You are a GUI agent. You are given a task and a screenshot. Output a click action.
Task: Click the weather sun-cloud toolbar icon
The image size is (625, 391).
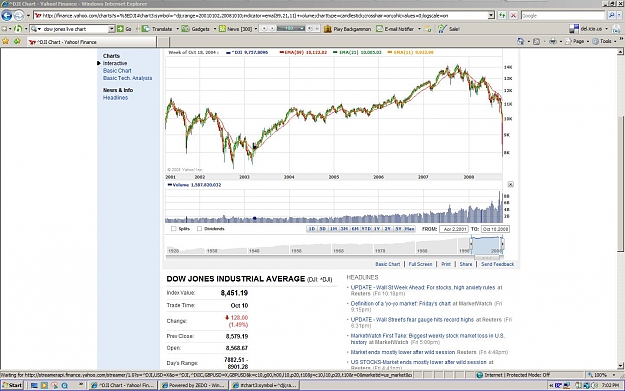(428, 29)
